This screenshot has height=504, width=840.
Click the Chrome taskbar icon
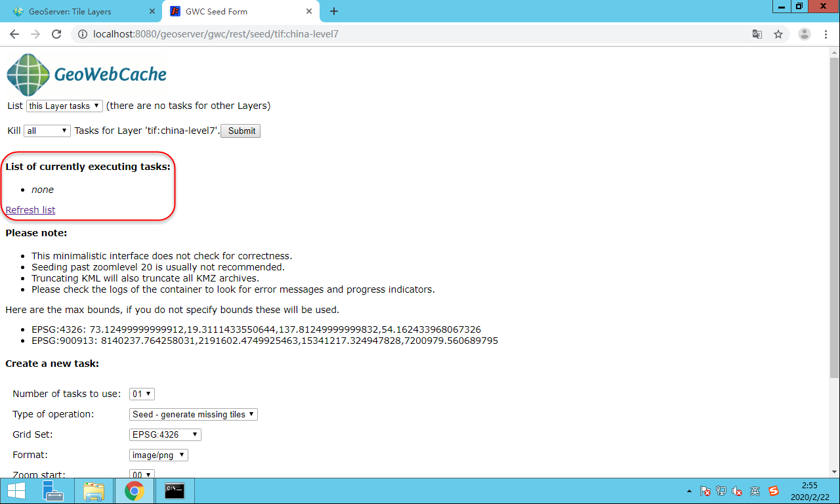[x=134, y=491]
